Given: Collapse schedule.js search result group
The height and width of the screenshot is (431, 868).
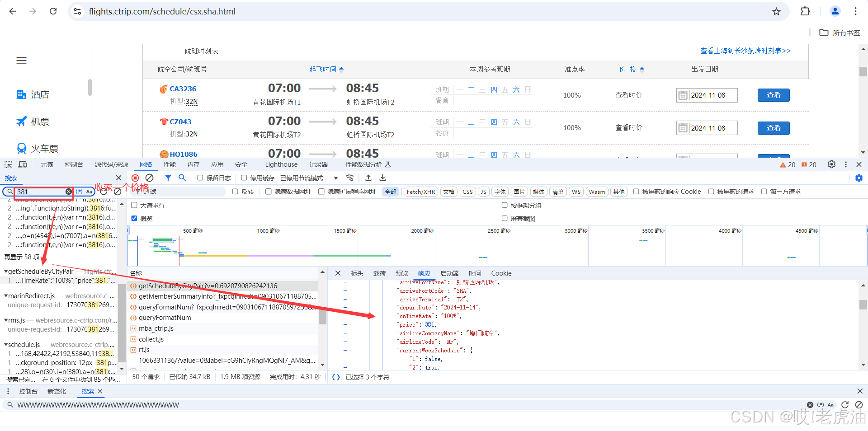Looking at the screenshot, I should pyautogui.click(x=6, y=345).
